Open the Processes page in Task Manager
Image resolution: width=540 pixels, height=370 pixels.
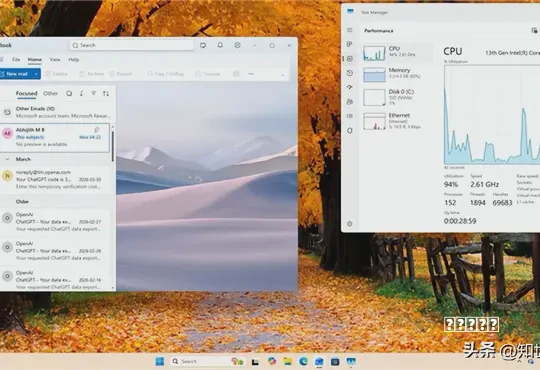coord(350,44)
